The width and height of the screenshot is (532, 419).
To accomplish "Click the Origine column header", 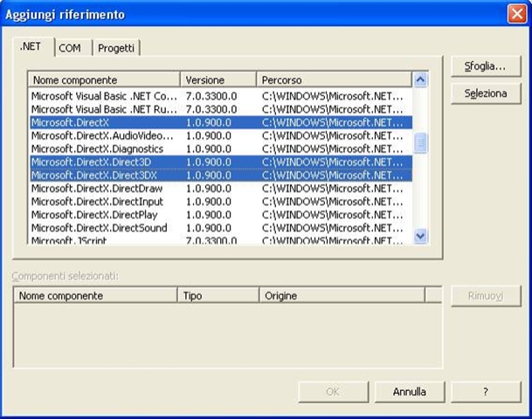I will pyautogui.click(x=342, y=296).
